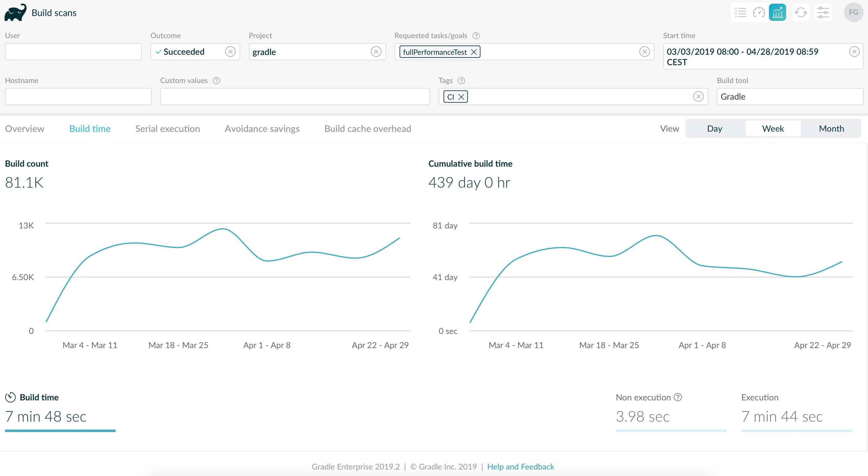The height and width of the screenshot is (476, 868).
Task: Open the Start time range picker
Action: coord(755,57)
